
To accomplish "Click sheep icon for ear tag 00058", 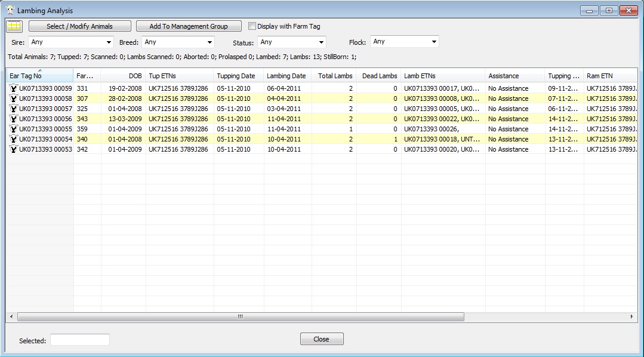I will pos(14,99).
